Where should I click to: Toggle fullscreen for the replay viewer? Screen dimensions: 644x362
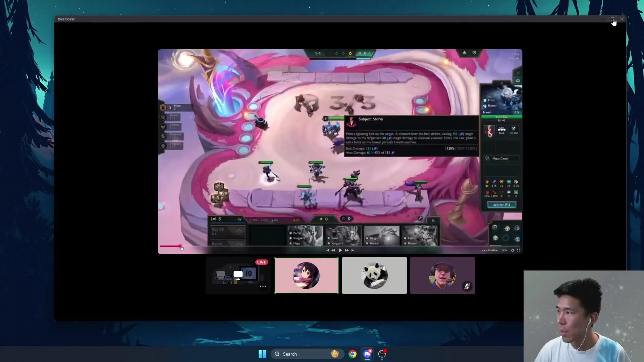[x=518, y=250]
